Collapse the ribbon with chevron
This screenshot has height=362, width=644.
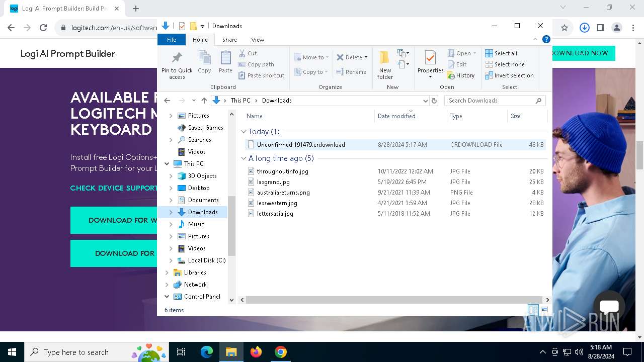coord(535,39)
